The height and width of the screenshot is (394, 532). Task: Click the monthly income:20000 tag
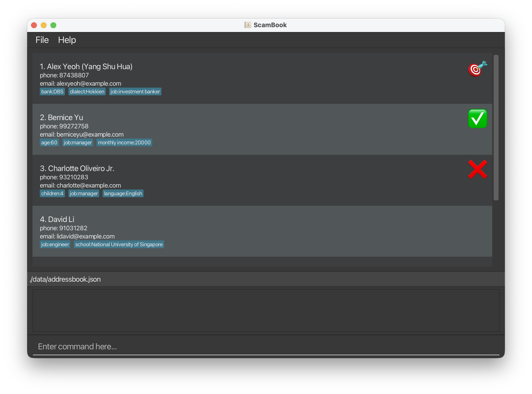[124, 143]
